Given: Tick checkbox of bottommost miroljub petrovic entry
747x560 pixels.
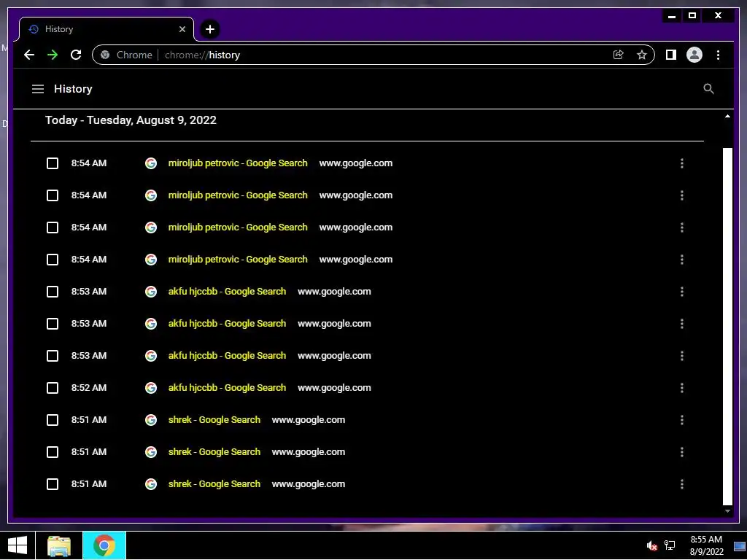Looking at the screenshot, I should pyautogui.click(x=53, y=260).
